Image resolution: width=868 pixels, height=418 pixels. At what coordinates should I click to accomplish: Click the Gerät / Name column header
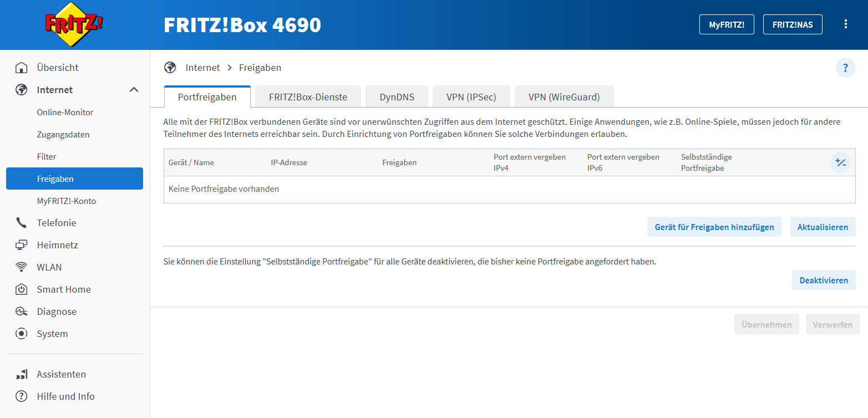tap(191, 162)
